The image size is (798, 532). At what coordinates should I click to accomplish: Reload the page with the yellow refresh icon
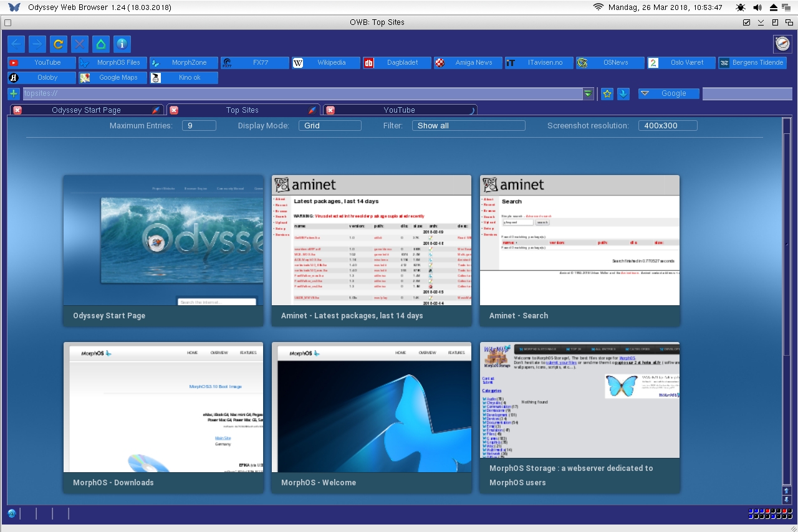click(59, 44)
